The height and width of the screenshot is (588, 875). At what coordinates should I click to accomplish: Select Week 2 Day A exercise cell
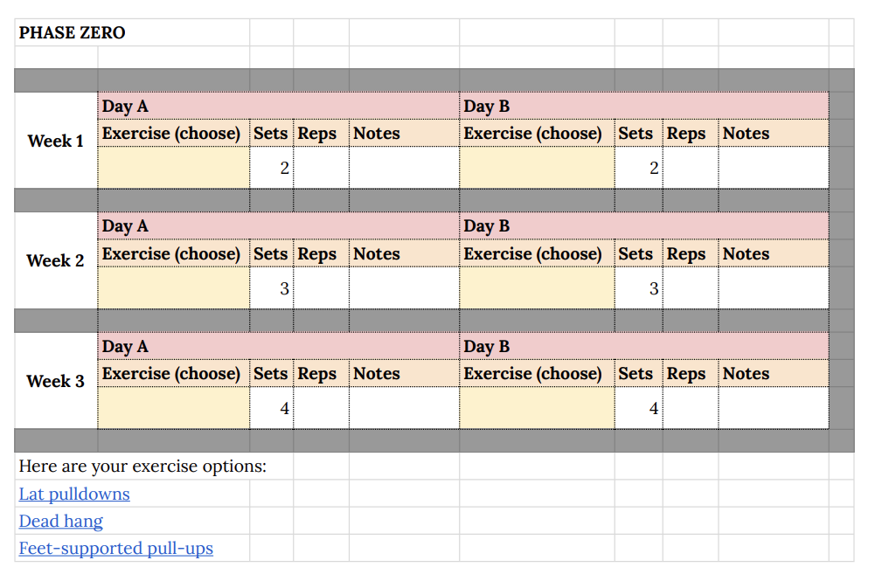pos(173,288)
